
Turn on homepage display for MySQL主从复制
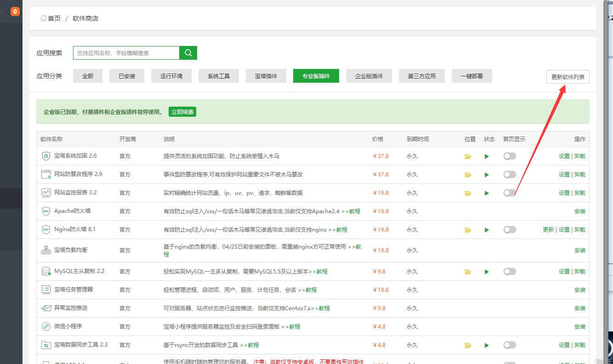coord(510,271)
